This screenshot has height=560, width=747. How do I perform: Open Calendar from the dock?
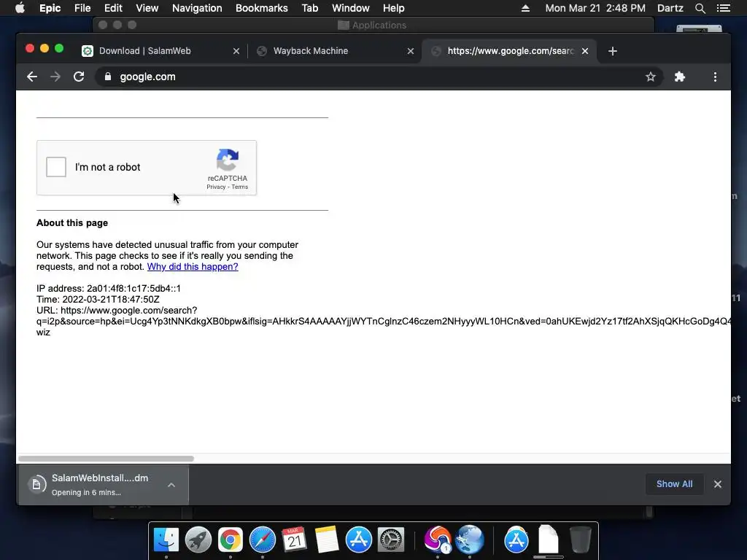(295, 540)
